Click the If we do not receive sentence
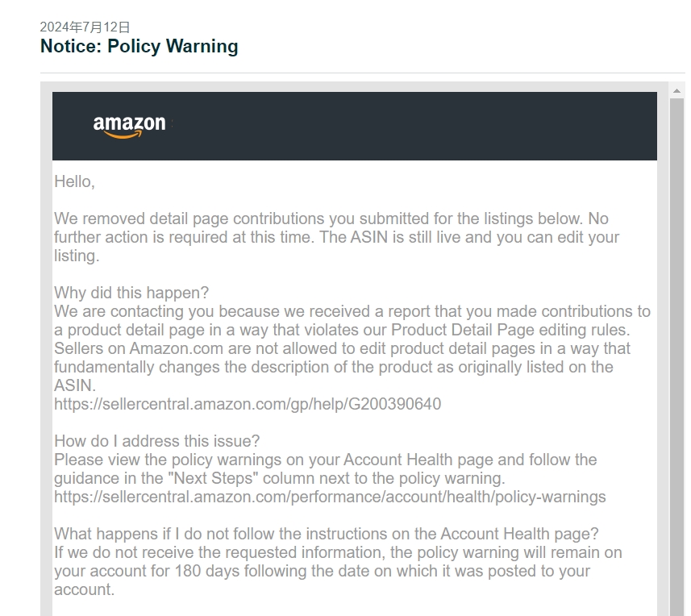 (x=338, y=571)
